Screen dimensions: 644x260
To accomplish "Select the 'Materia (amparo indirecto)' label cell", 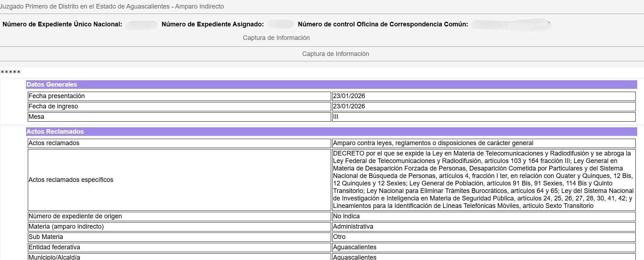I will (179, 227).
